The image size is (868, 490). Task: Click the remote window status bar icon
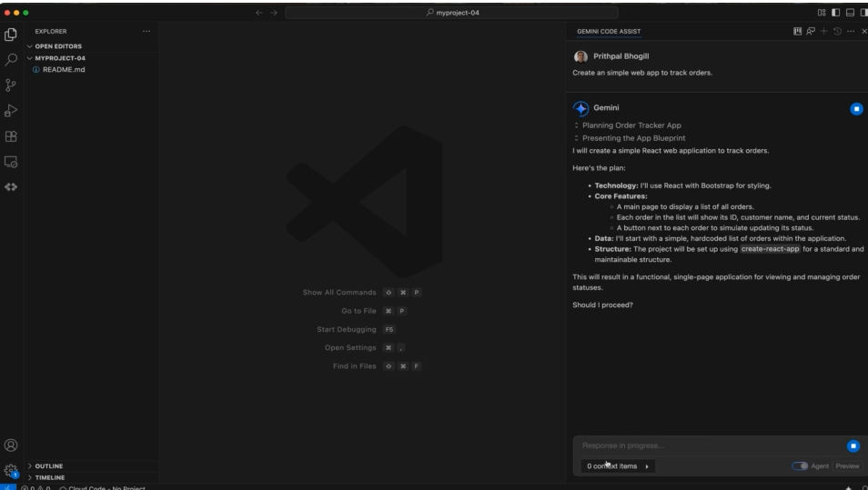pyautogui.click(x=8, y=488)
